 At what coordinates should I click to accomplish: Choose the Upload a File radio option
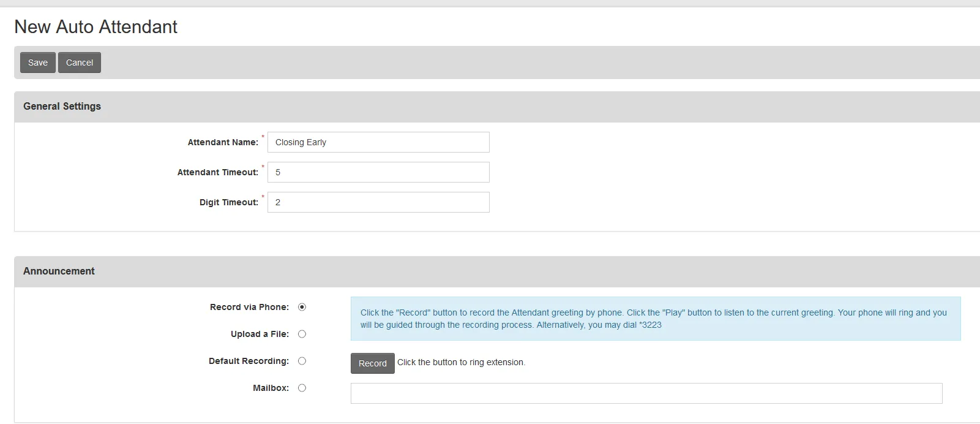pos(302,334)
